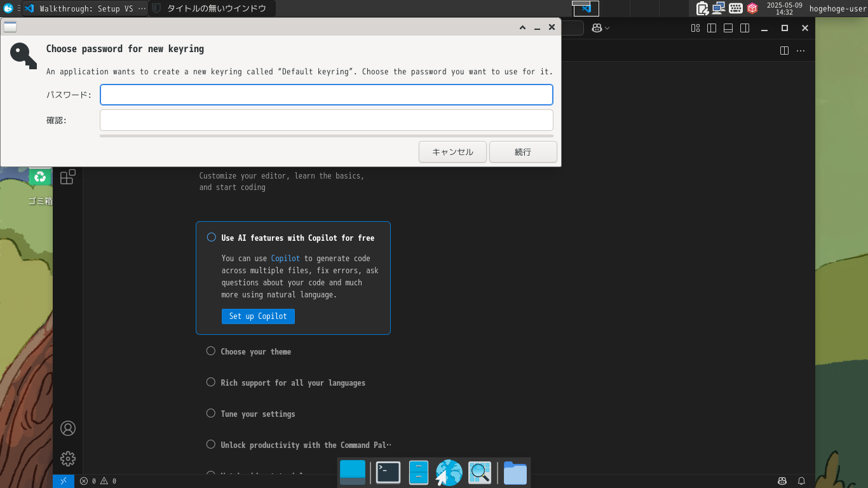Click the red cube tray icon
The image size is (868, 488).
pyautogui.click(x=752, y=8)
